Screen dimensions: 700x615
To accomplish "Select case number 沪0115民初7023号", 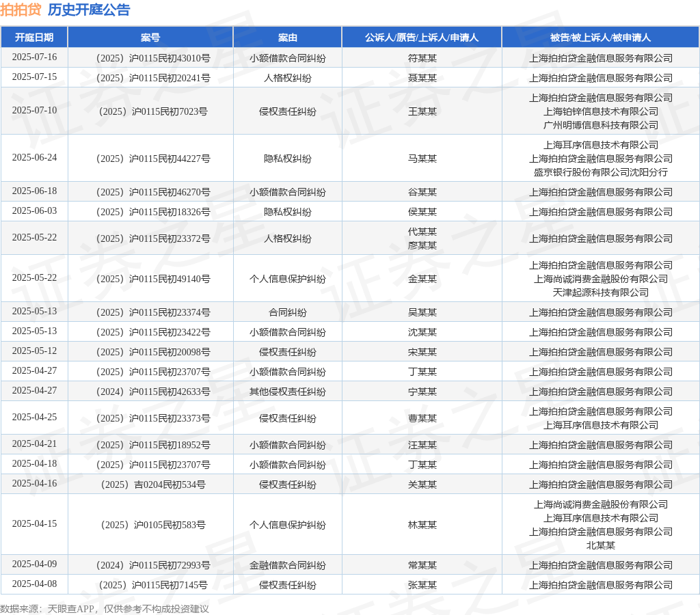I will click(x=153, y=111).
